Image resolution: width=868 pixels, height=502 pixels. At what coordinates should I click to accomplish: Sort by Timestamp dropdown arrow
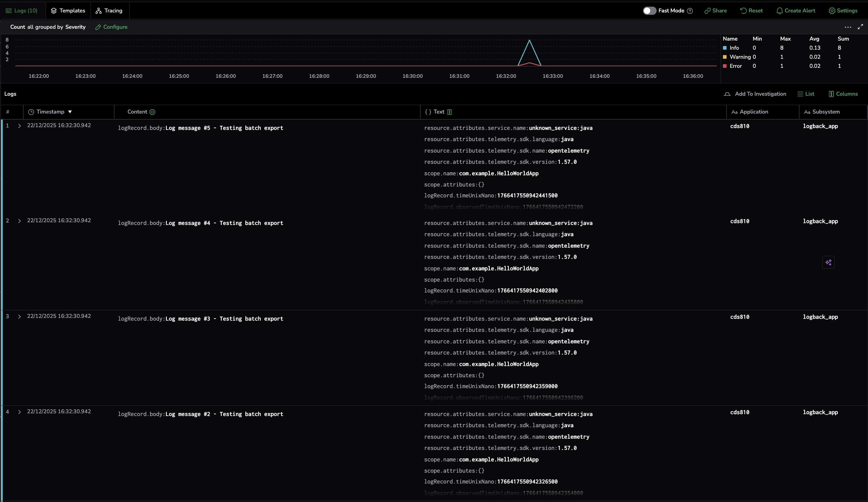pos(70,112)
